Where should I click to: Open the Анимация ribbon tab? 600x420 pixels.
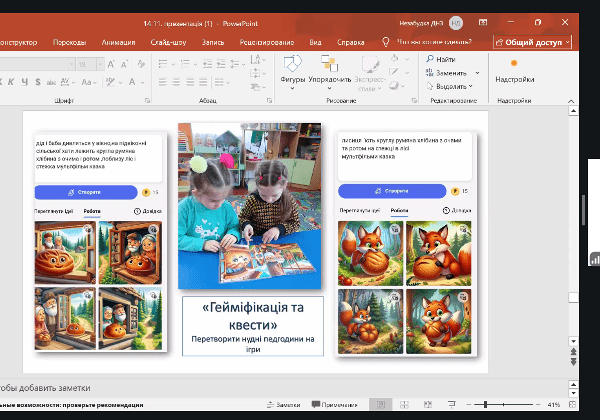coord(118,42)
